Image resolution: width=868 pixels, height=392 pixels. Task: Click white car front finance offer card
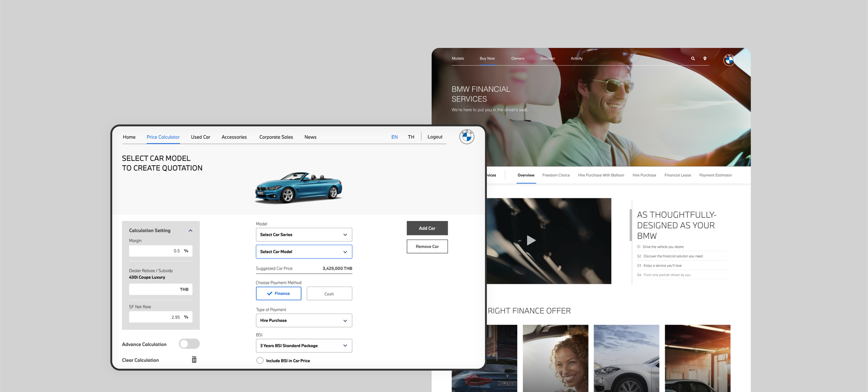626,358
